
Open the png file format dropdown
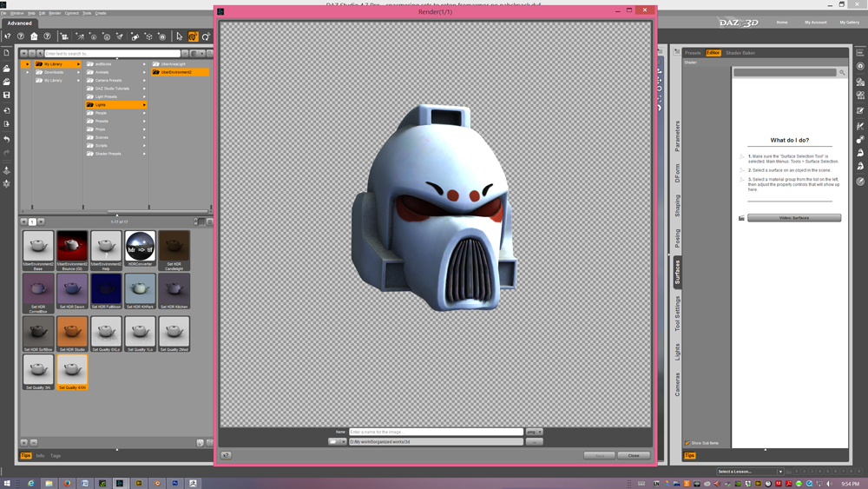(x=533, y=432)
